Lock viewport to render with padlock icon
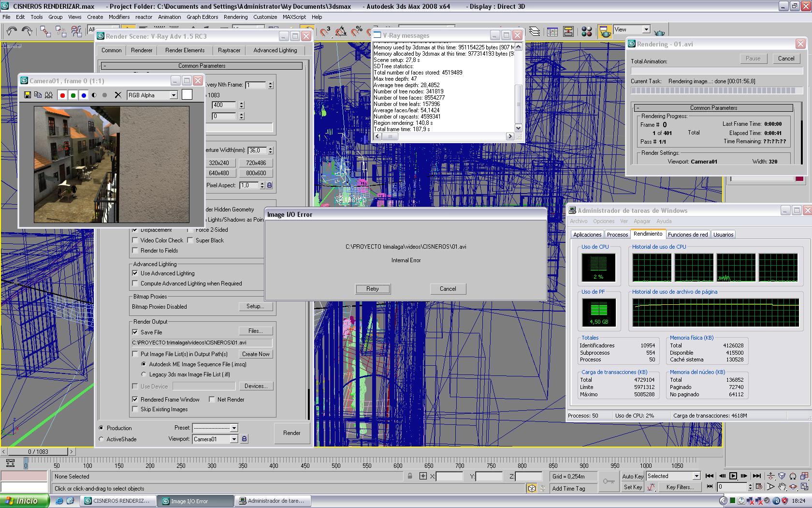The width and height of the screenshot is (812, 508). point(244,439)
